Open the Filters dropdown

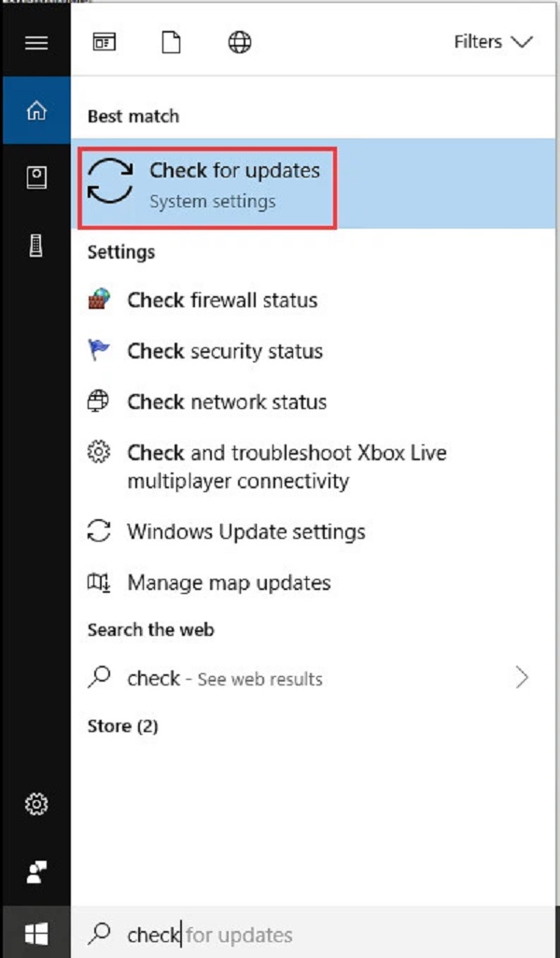pyautogui.click(x=492, y=42)
